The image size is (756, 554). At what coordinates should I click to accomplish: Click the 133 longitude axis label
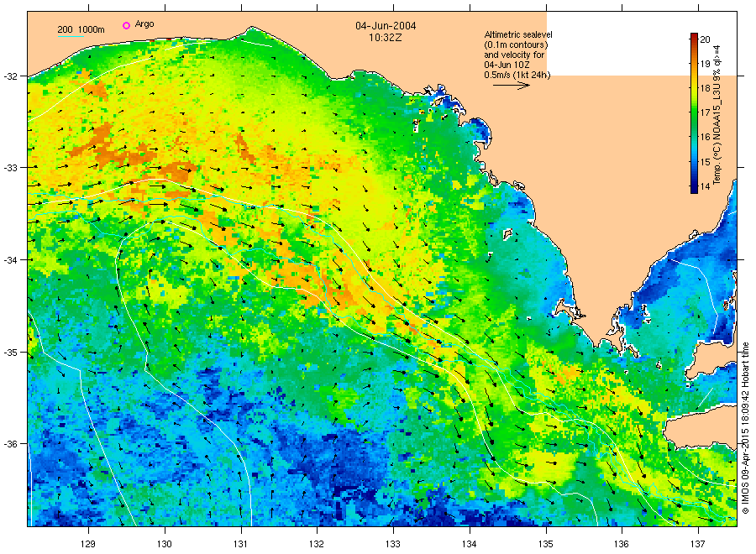(x=393, y=544)
